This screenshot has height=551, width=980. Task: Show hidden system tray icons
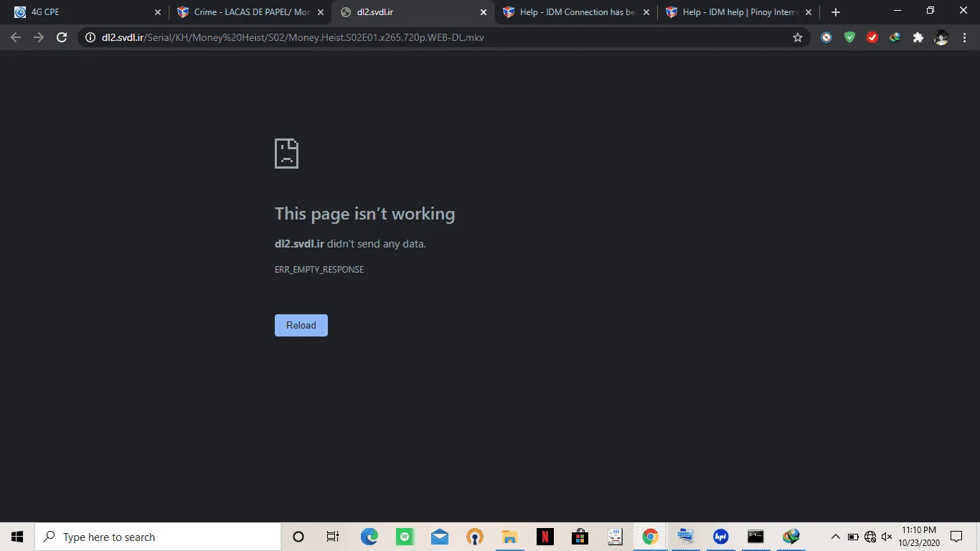pos(835,537)
